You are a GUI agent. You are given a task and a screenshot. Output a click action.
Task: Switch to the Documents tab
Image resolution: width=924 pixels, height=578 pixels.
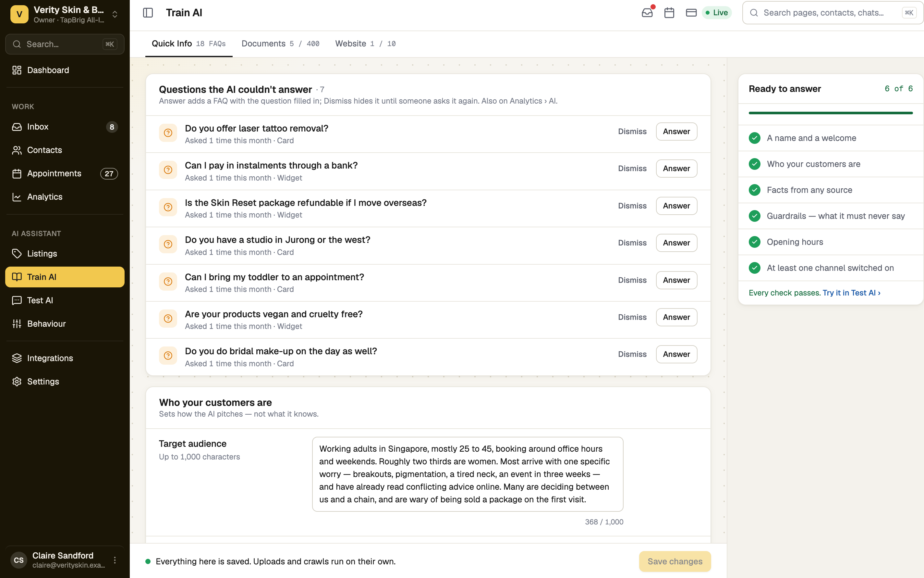(280, 44)
